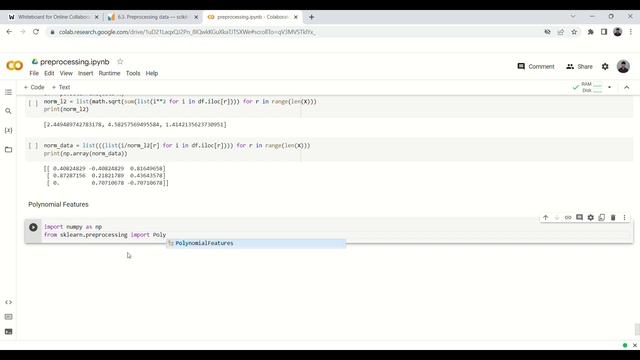
Task: Bookmark this page with star icon
Action: pos(574,32)
